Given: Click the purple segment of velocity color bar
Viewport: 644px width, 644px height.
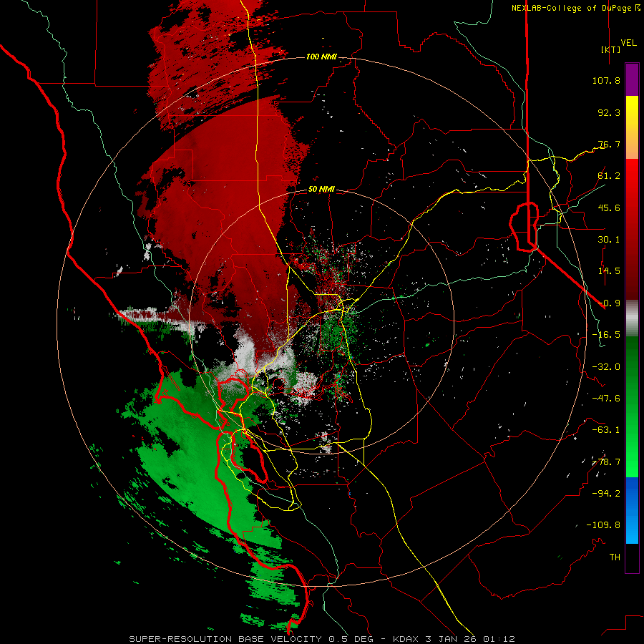Looking at the screenshot, I should coord(632,79).
